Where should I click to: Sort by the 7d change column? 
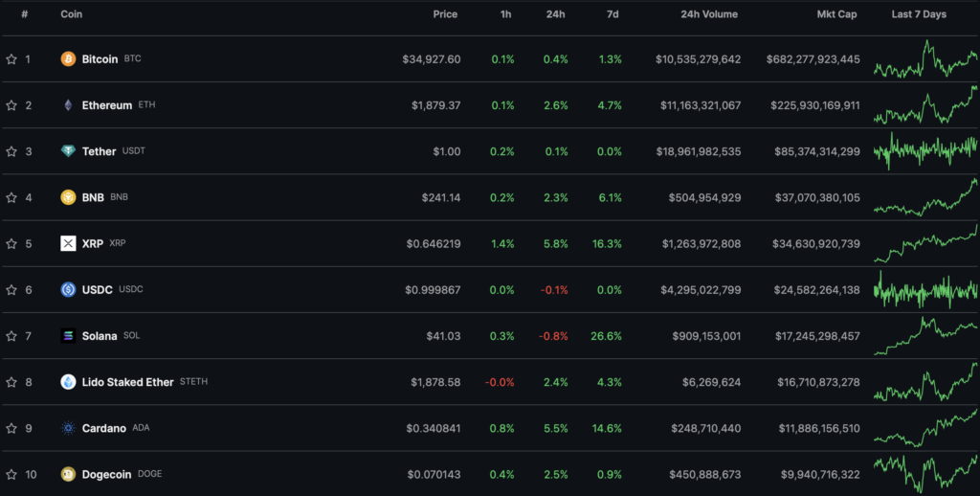(x=612, y=14)
